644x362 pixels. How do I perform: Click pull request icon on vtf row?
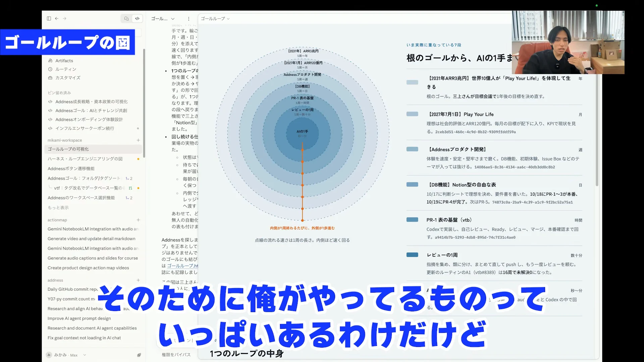click(130, 188)
